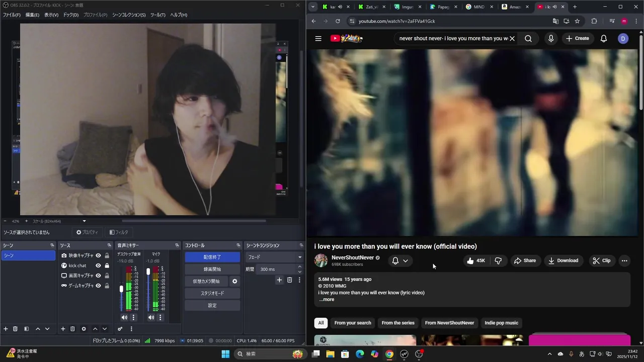
Task: Open OBS ファイル menu
Action: point(12,15)
